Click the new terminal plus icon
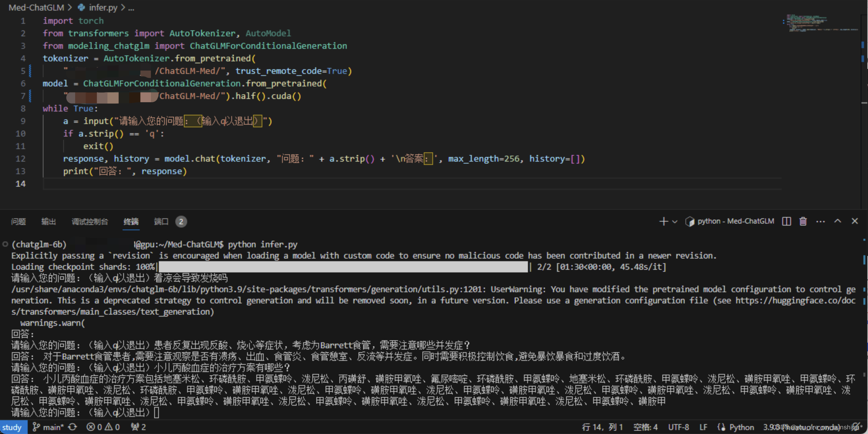Viewport: 868px width, 434px height. click(663, 221)
